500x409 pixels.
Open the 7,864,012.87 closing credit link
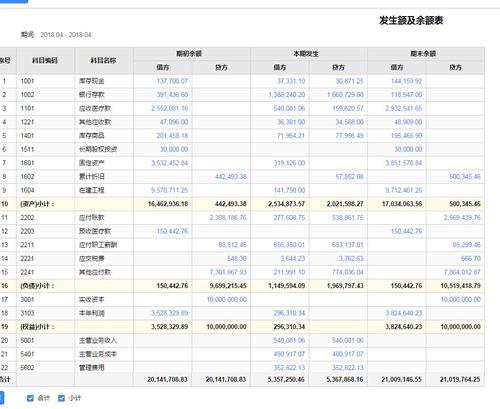(x=462, y=272)
